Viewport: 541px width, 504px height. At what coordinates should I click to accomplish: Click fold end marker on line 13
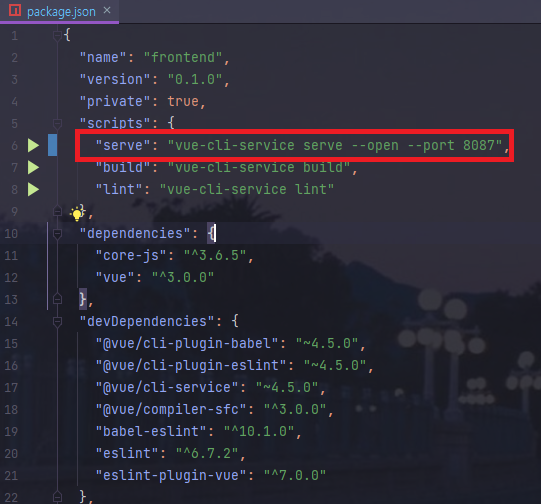57,299
